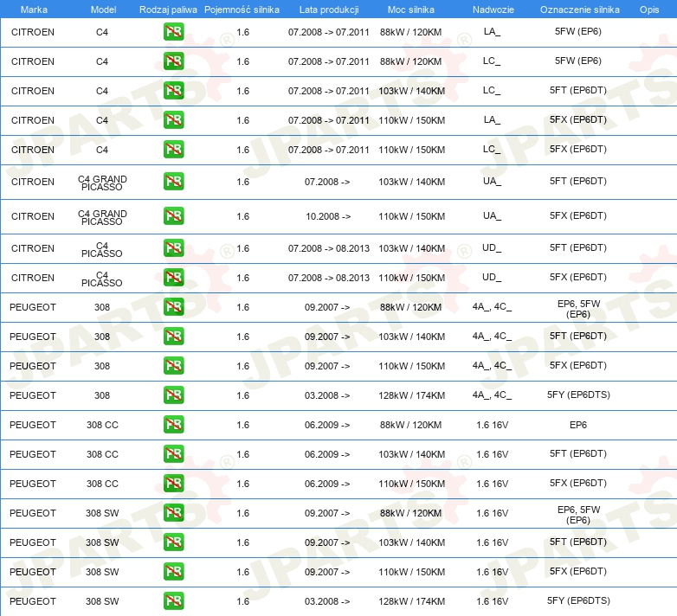
Task: Click fuel icon in Peugeot 308 SW 103kW row
Action: (173, 542)
